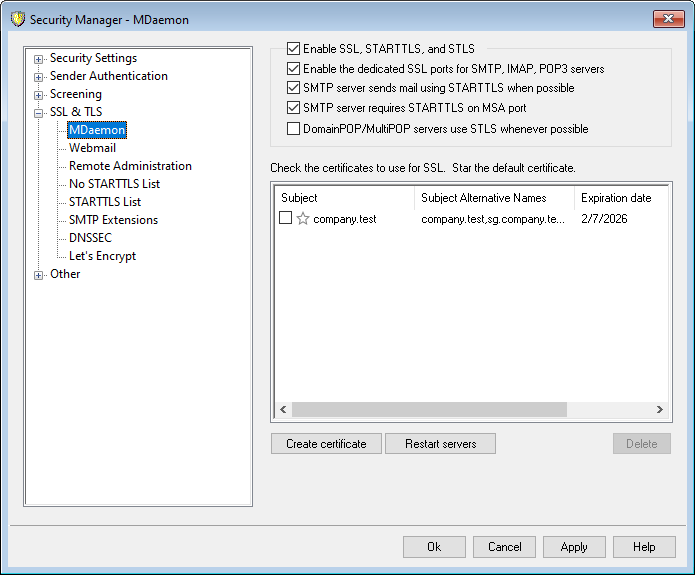Expand the Security Settings tree node
Image resolution: width=695 pixels, height=575 pixels.
tap(39, 59)
